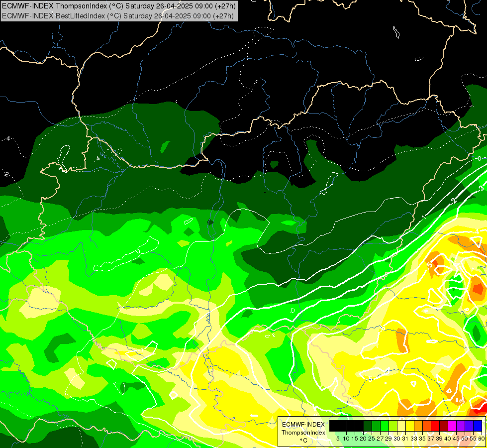The width and height of the screenshot is (487, 448).
Task: Click the legend tick label 45
Action: click(457, 439)
